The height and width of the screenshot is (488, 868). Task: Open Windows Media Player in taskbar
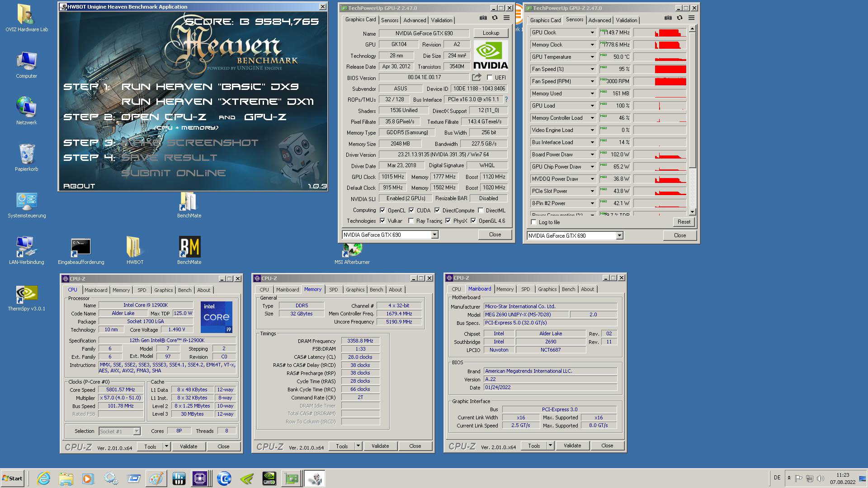coord(88,479)
